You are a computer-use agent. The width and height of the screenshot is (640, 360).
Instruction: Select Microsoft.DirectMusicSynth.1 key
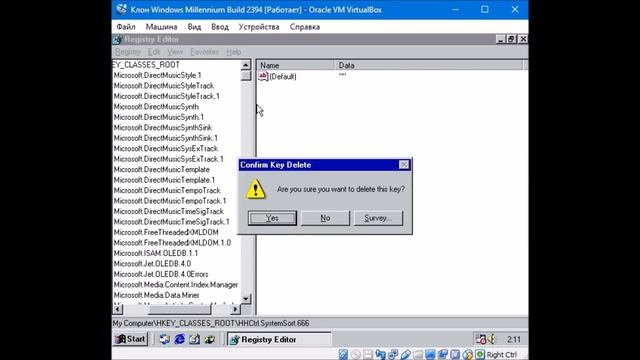(159, 117)
